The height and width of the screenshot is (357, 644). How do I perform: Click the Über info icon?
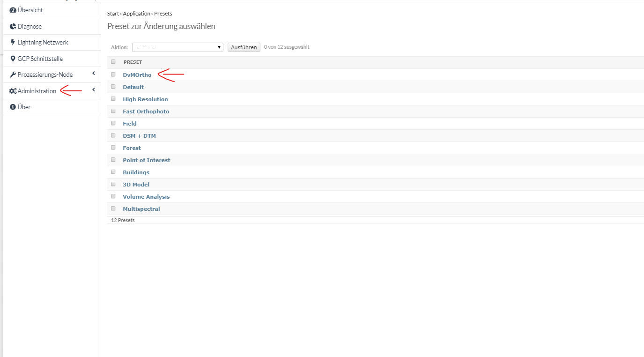point(13,107)
